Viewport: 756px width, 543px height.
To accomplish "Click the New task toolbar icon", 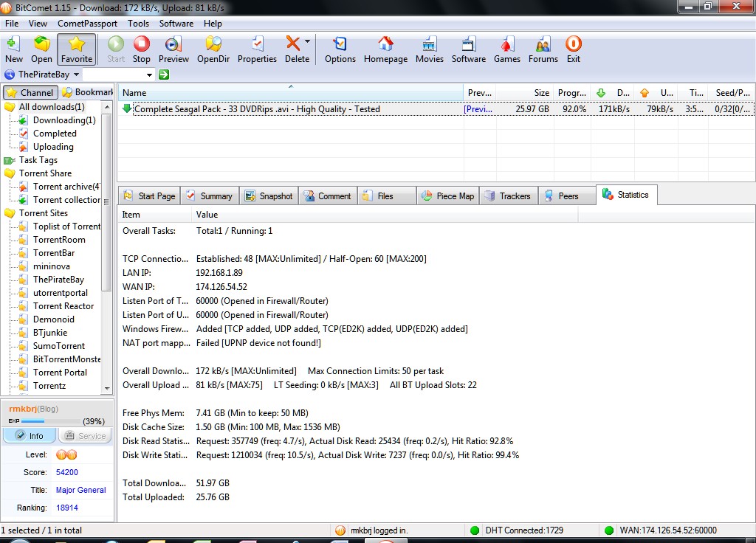I will pos(13,49).
